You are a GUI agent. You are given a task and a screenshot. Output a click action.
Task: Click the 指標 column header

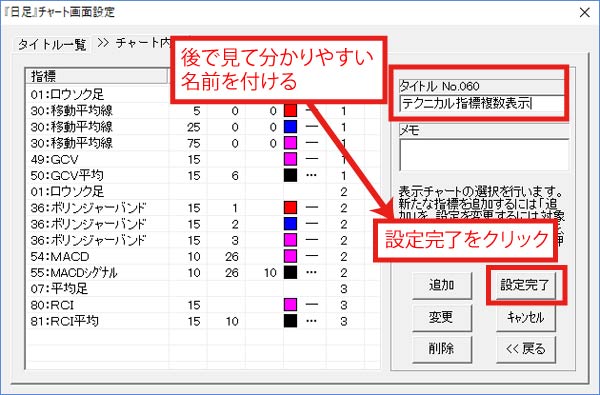(97, 76)
